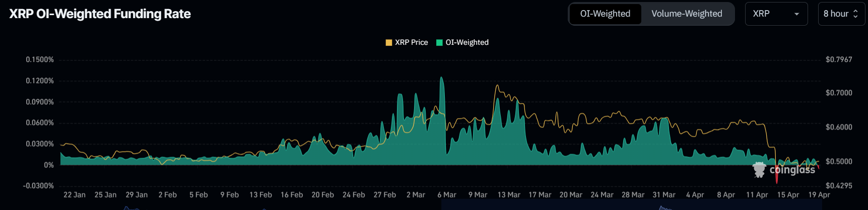
Task: Click the 8 Apr date axis label
Action: (726, 194)
